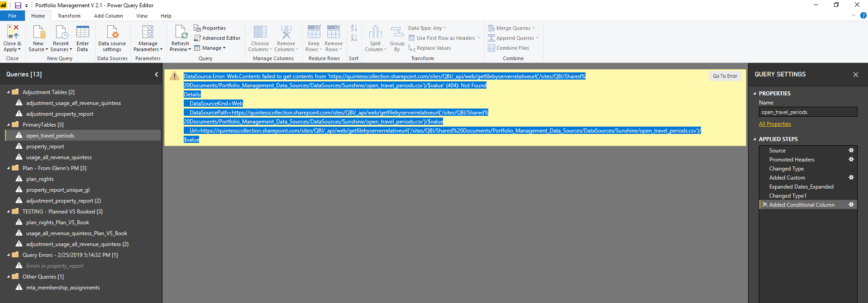Switch to the Add Column tab
This screenshot has height=303, width=868.
click(109, 16)
